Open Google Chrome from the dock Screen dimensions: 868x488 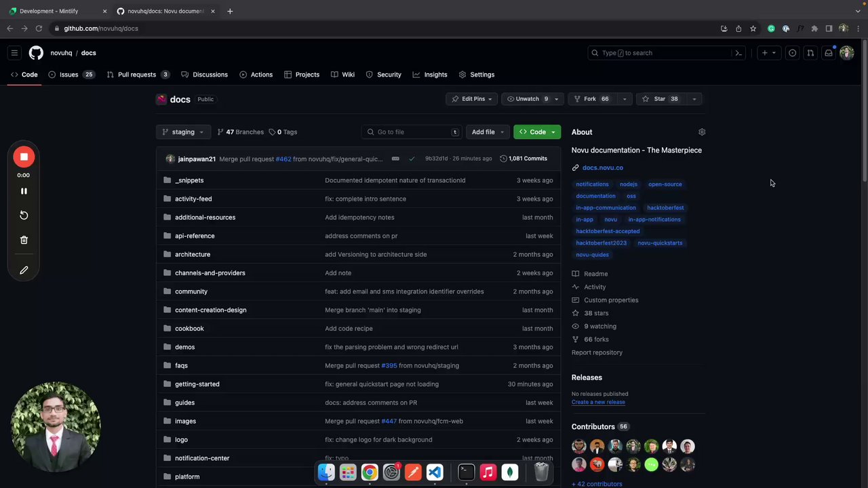click(370, 472)
